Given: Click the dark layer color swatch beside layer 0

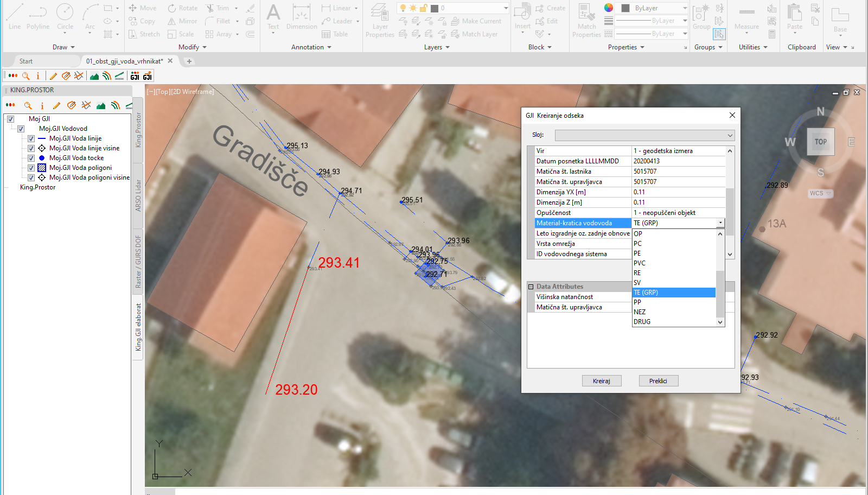Looking at the screenshot, I should point(435,8).
